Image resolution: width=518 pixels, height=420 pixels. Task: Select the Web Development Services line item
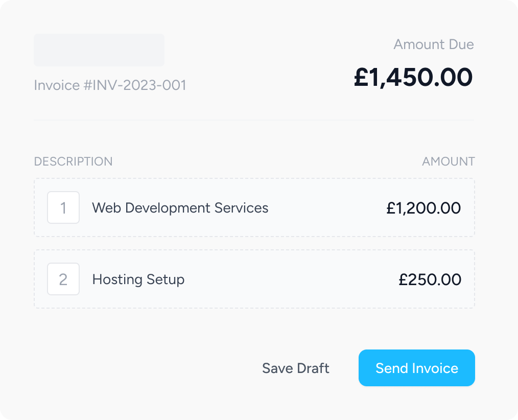[x=254, y=207]
